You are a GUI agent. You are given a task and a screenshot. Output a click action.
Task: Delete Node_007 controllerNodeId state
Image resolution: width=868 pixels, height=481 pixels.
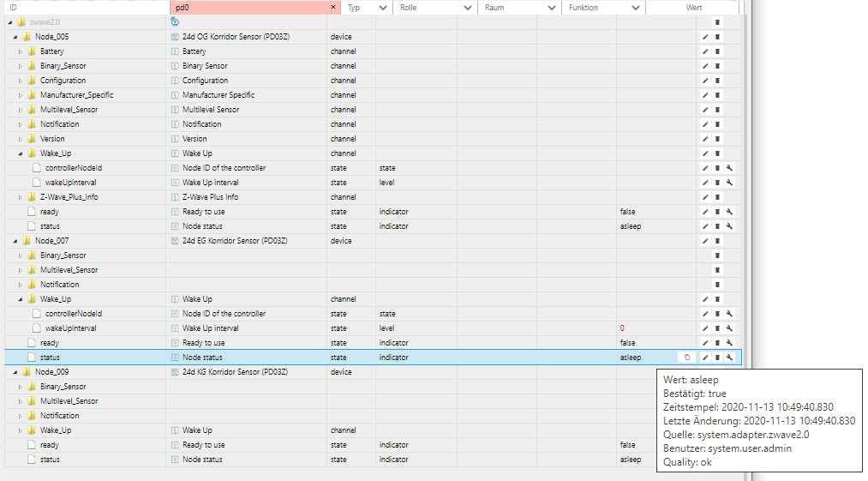[x=717, y=314]
